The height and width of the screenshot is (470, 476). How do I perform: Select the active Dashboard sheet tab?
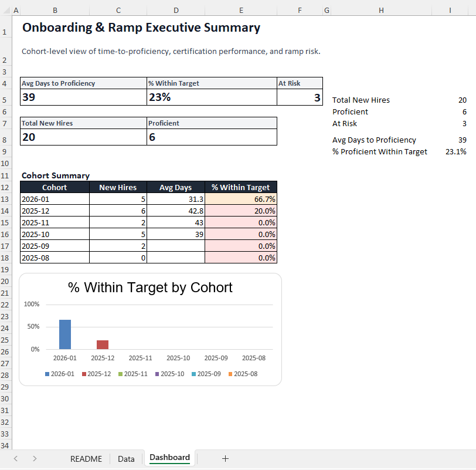[x=169, y=458]
